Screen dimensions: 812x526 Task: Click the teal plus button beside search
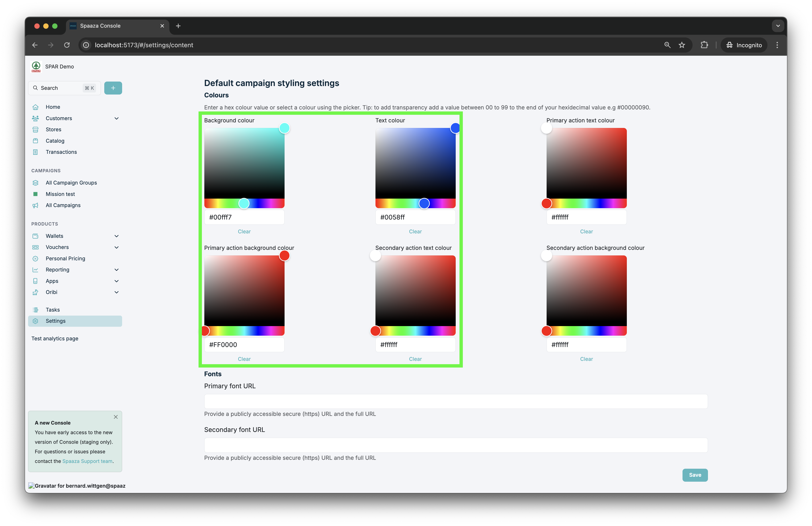point(113,88)
